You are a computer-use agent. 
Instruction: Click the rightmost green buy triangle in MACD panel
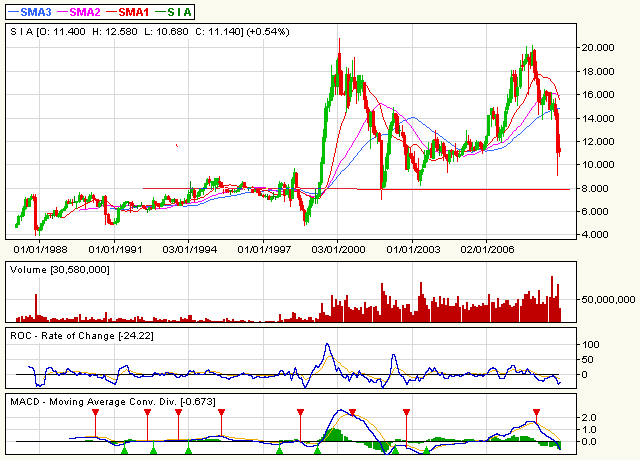[x=427, y=450]
